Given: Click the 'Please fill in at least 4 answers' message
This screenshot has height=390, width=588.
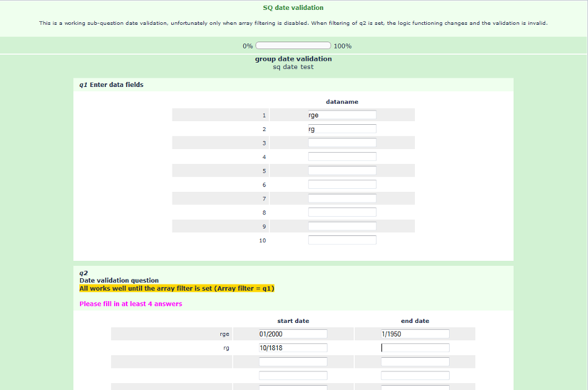Looking at the screenshot, I should (x=131, y=304).
